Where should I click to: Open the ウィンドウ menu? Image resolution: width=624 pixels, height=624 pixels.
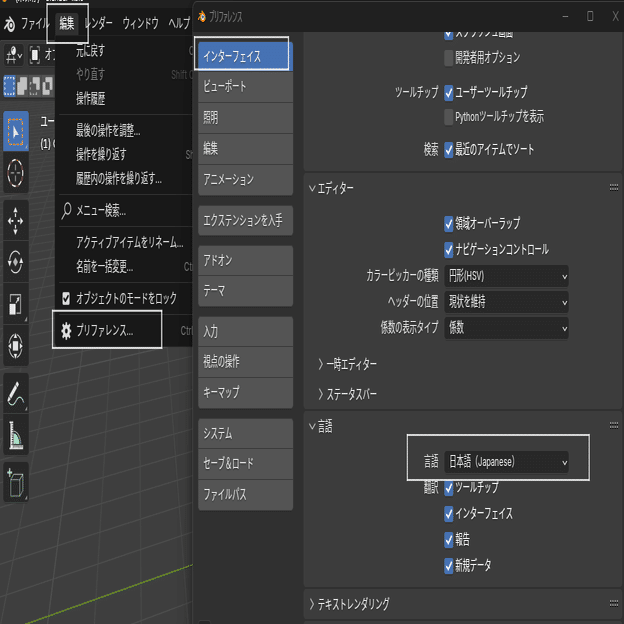140,24
